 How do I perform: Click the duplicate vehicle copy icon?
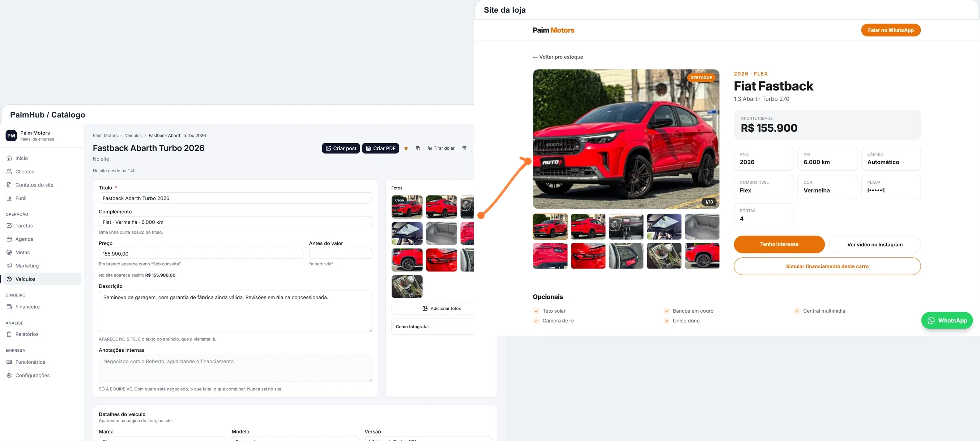tap(418, 148)
